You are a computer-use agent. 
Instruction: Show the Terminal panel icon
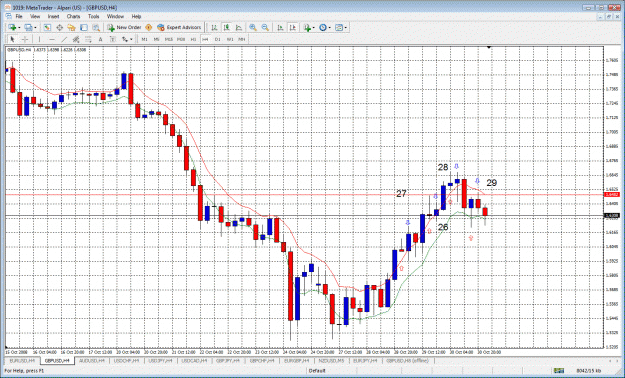[x=84, y=28]
